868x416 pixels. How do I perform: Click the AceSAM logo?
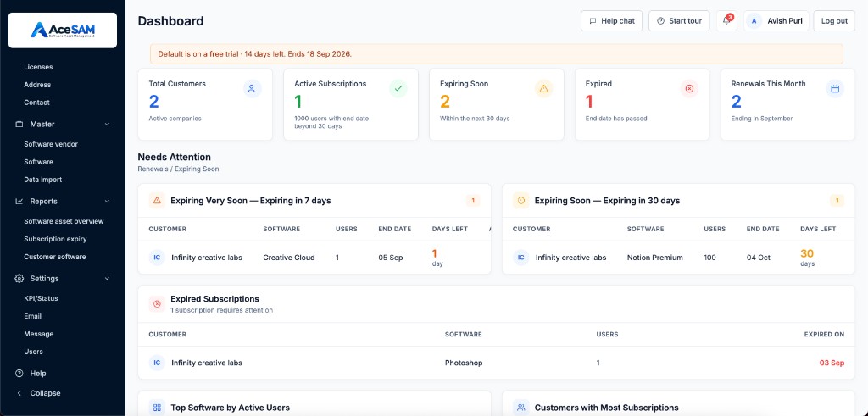pyautogui.click(x=63, y=30)
